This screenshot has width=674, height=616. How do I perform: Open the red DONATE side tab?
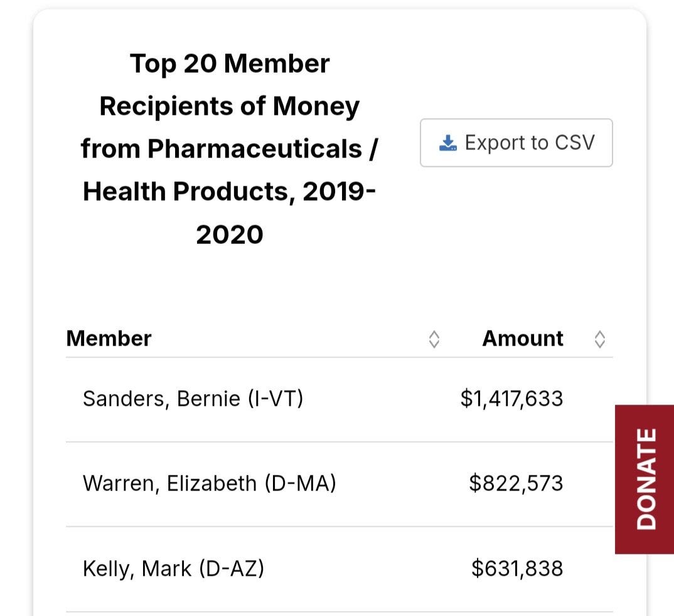645,479
